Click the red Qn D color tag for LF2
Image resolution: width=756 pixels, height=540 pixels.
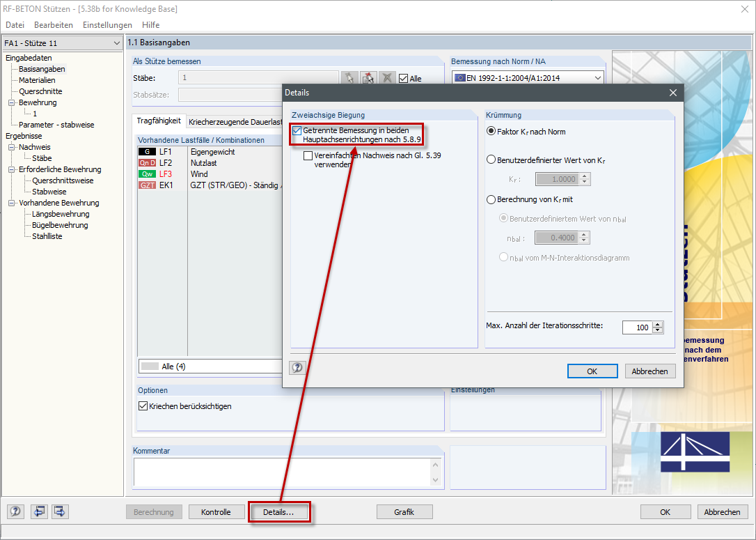(147, 163)
